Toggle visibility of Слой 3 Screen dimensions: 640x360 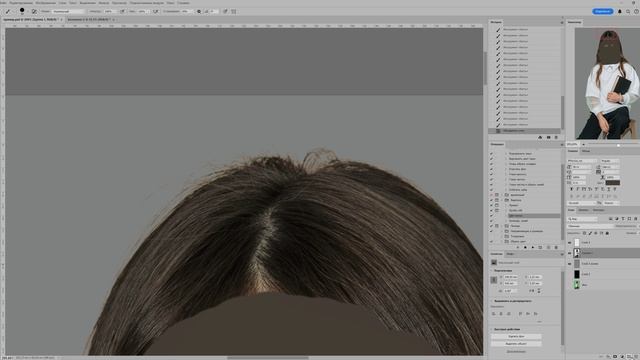(x=569, y=242)
